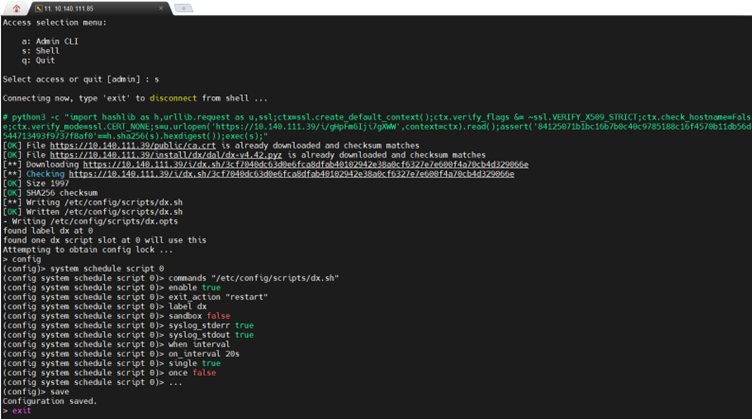752x419 pixels.
Task: Click the 'exit' command at the bottom prompt
Action: pyautogui.click(x=23, y=411)
